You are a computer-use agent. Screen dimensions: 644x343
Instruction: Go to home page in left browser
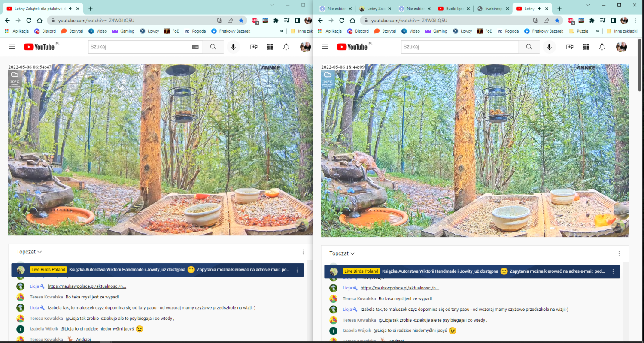(39, 20)
